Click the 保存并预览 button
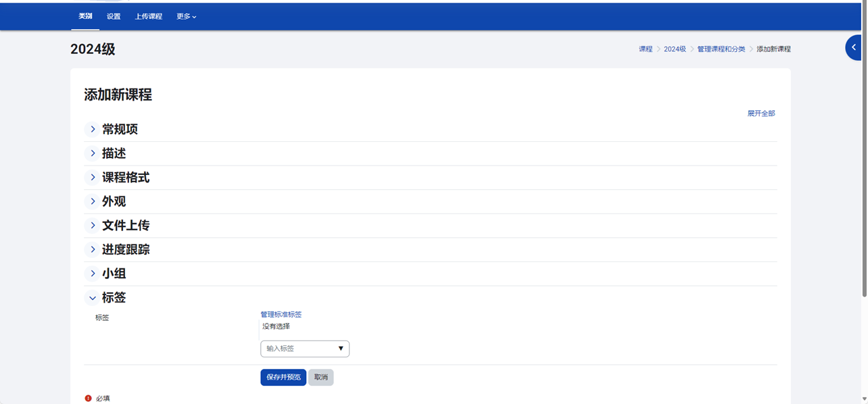 (283, 377)
